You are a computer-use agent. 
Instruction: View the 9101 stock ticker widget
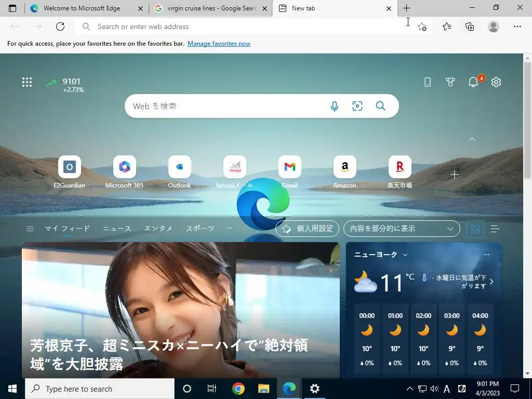(65, 85)
